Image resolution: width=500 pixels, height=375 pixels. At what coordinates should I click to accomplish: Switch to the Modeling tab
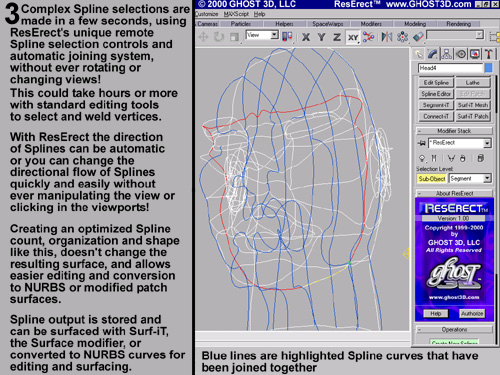click(x=415, y=24)
